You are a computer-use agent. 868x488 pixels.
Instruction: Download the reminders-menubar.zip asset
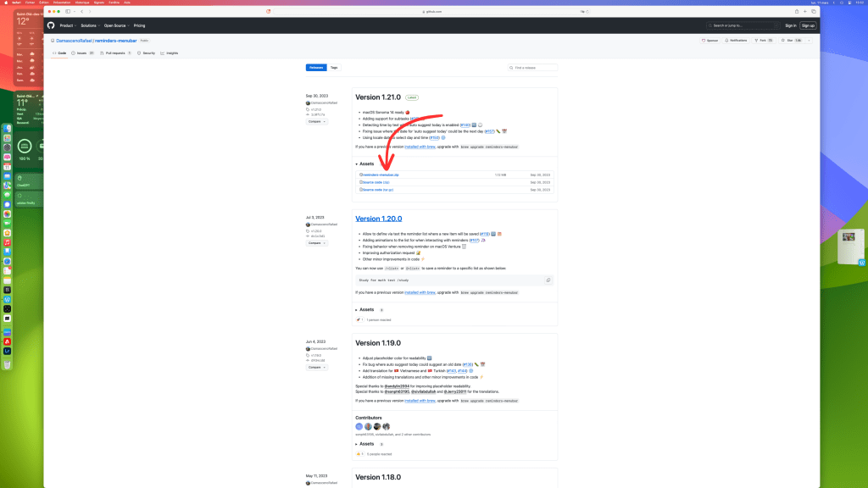pyautogui.click(x=380, y=175)
